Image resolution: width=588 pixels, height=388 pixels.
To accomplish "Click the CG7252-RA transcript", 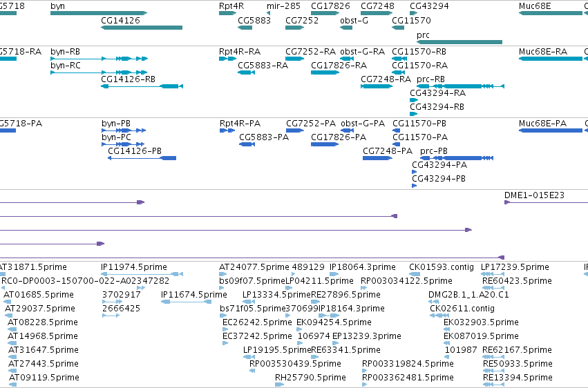I will pos(295,59).
